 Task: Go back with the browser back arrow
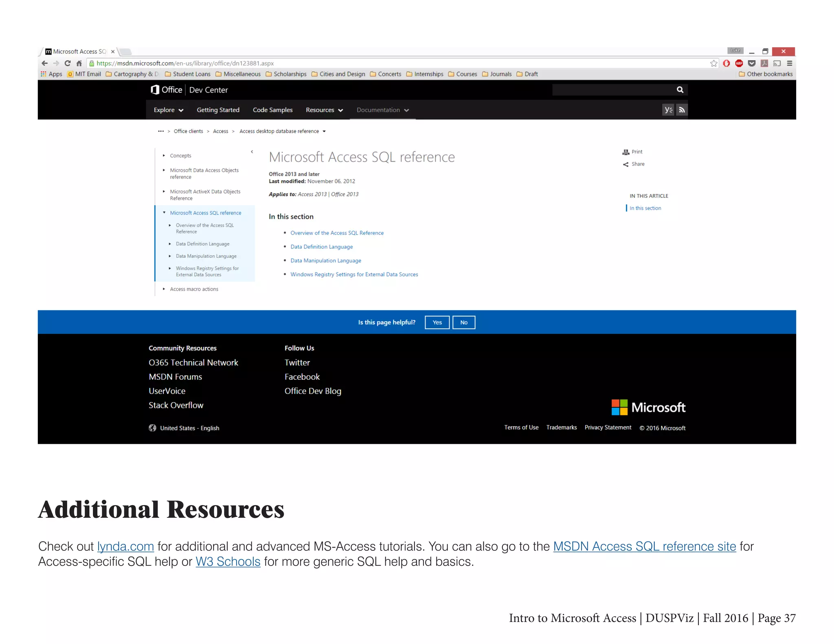45,63
